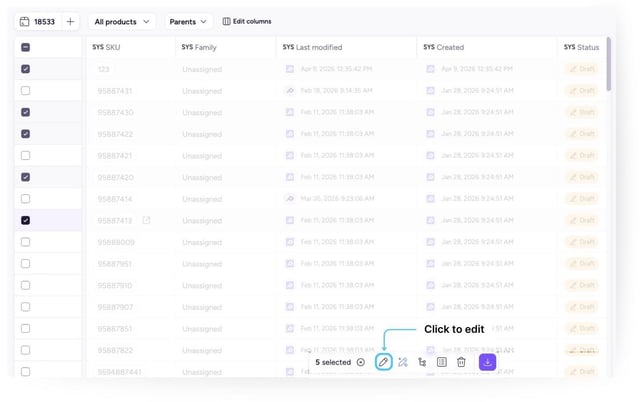Uncheck the checkbox for SKU 95887413
This screenshot has width=644, height=402.
point(25,221)
